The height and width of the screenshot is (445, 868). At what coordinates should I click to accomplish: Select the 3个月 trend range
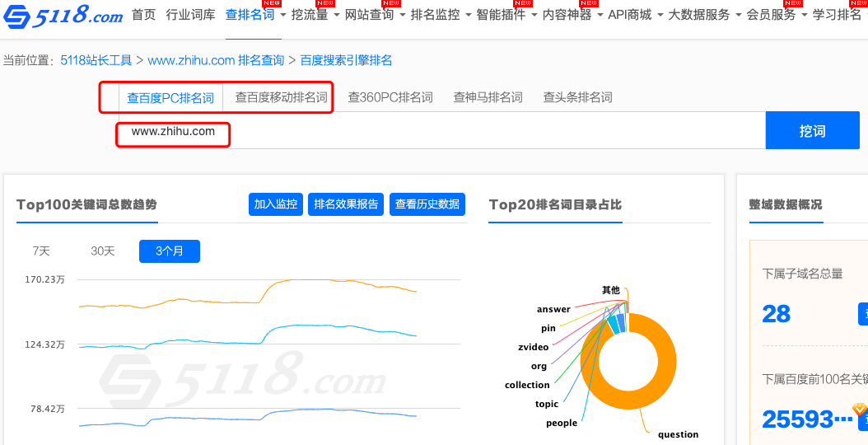click(x=170, y=251)
